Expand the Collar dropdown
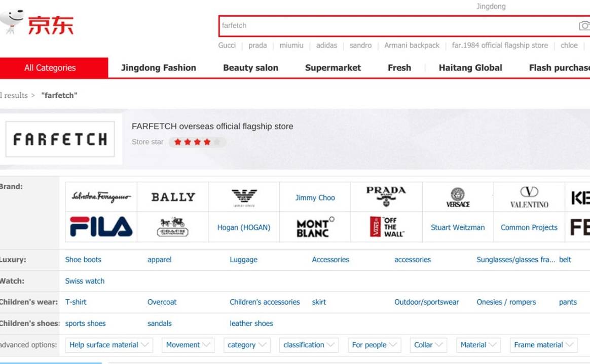The image size is (590, 364). pos(428,345)
